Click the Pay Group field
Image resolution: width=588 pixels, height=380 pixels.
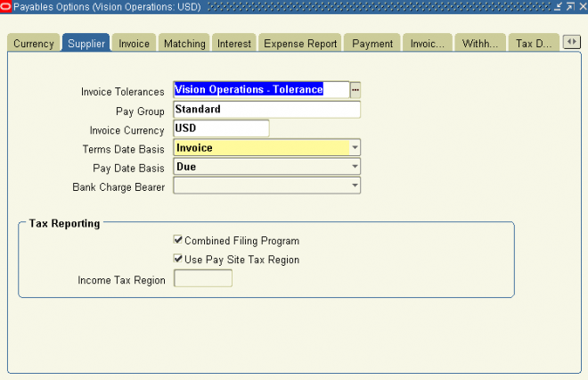tap(266, 109)
